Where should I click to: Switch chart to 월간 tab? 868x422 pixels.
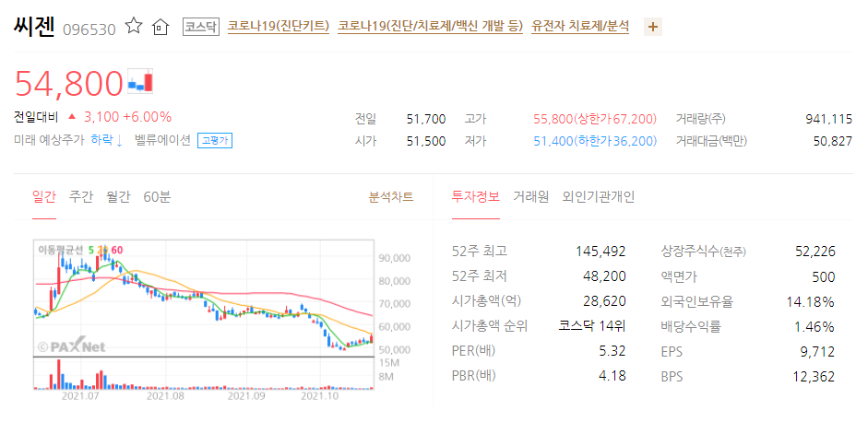[x=118, y=196]
